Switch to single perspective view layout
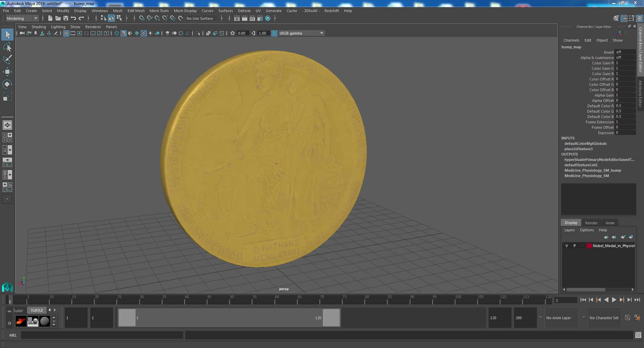The height and width of the screenshot is (348, 644). click(x=7, y=125)
